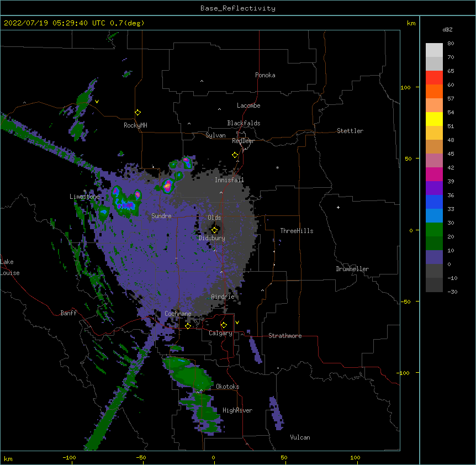
Task: Select the blue 33-36 dBZ legend swatch
Action: tap(434, 202)
